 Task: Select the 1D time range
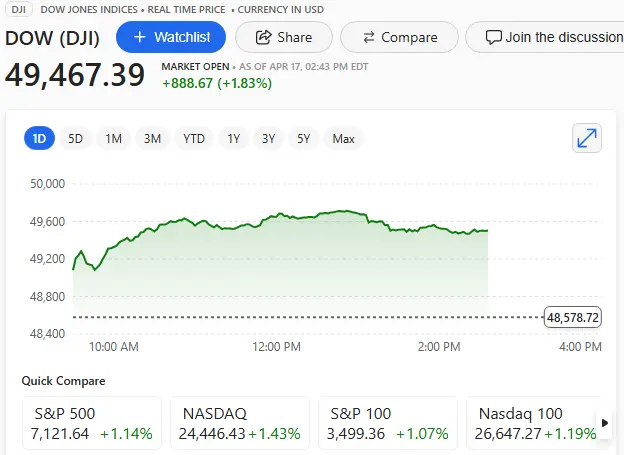[40, 139]
